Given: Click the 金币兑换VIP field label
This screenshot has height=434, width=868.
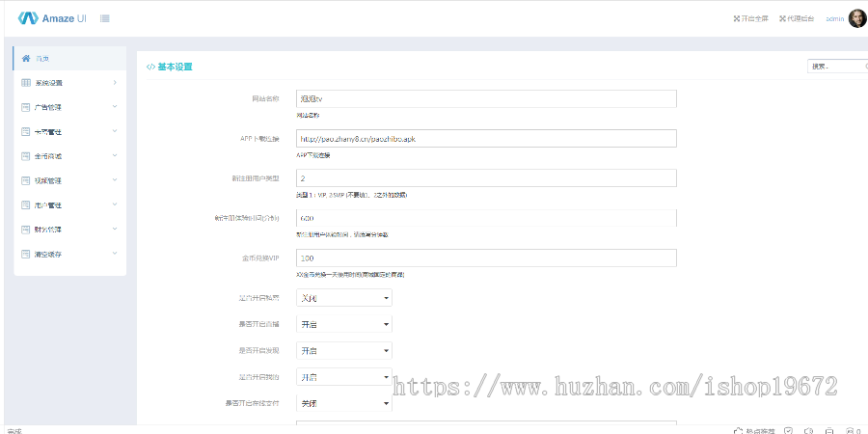Looking at the screenshot, I should 260,258.
